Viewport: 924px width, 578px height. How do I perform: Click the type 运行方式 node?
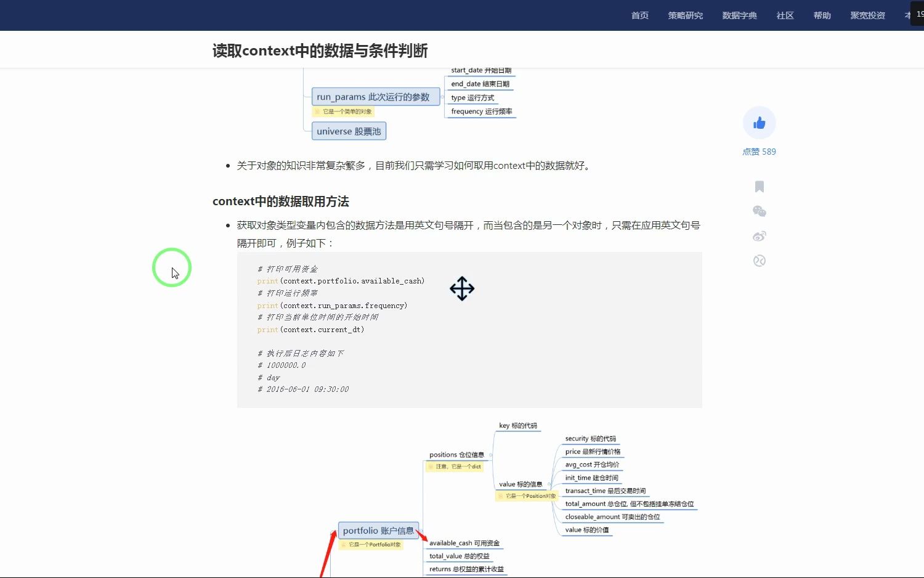pyautogui.click(x=472, y=98)
